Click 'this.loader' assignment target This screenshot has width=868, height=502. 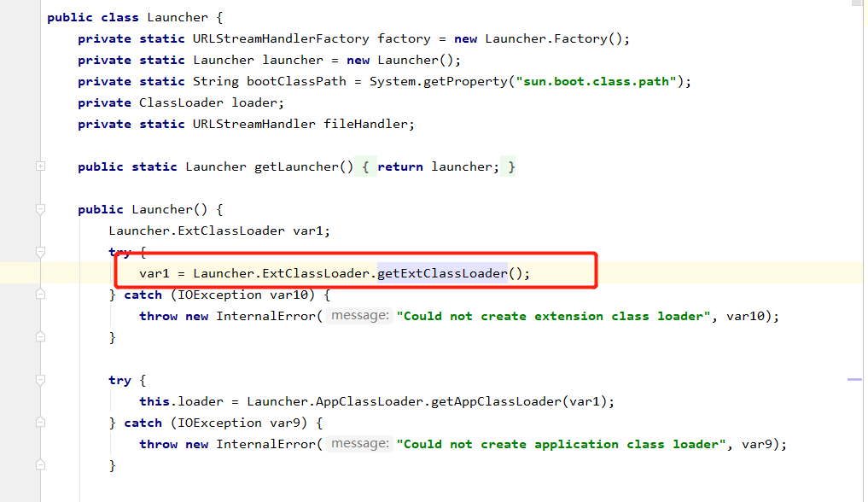[181, 402]
